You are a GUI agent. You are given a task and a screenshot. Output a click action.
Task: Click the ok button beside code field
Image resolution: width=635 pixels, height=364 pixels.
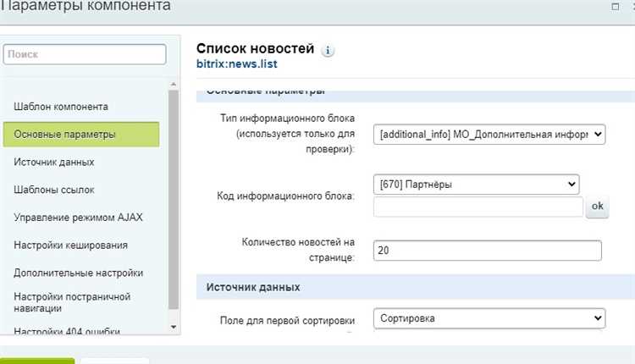(x=598, y=206)
